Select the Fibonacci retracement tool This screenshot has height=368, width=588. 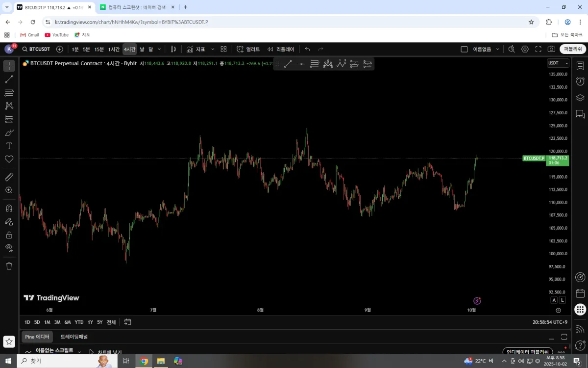click(x=9, y=92)
